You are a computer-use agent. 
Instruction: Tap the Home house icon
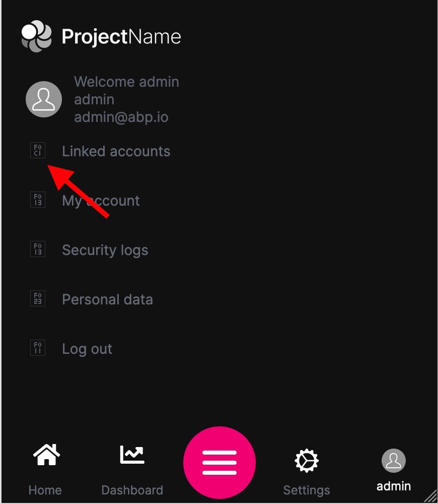(46, 455)
